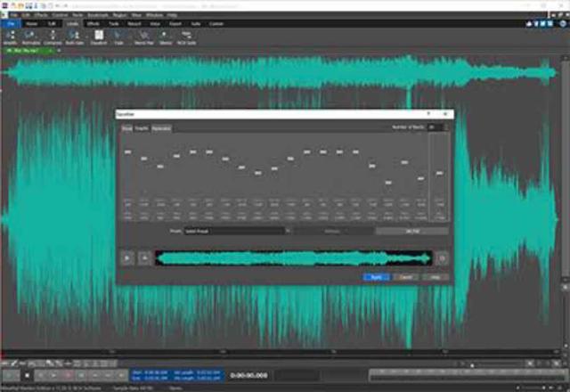The image size is (570, 392).
Task: Switch to the Graphic tab in Equalizer
Action: (141, 129)
